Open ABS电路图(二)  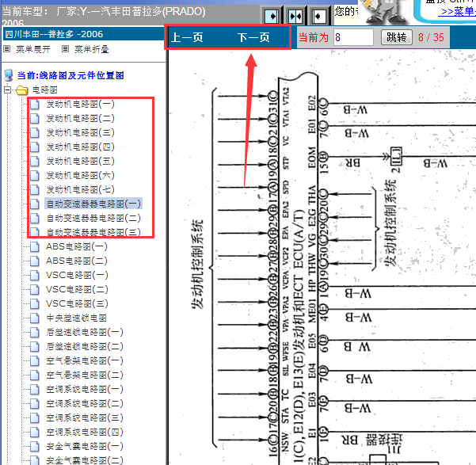coord(77,261)
